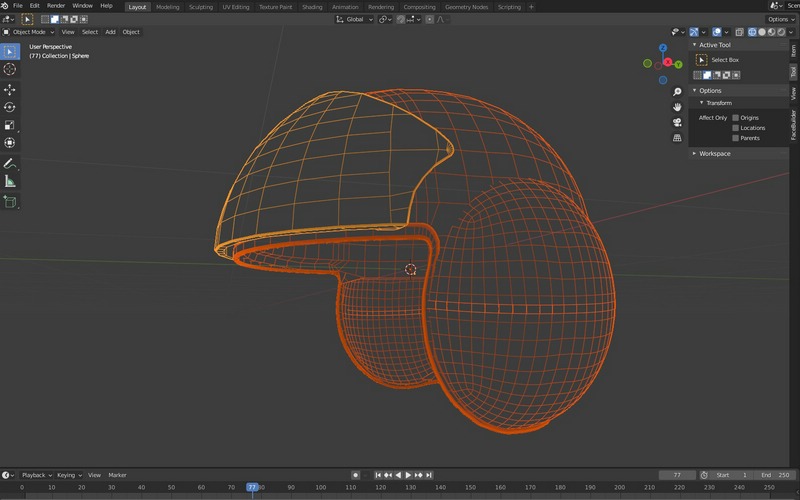Screen dimensions: 800x500
Task: Click the Add Cube tool
Action: coord(10,202)
